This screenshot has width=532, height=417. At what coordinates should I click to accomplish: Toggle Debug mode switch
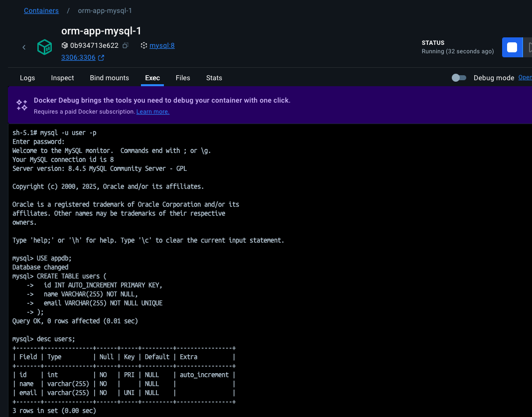click(x=459, y=78)
